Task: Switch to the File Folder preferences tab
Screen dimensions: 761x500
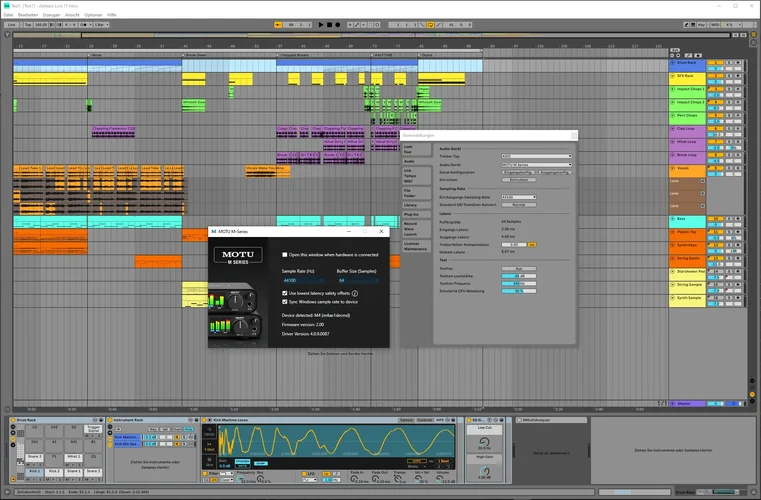Action: (x=416, y=193)
